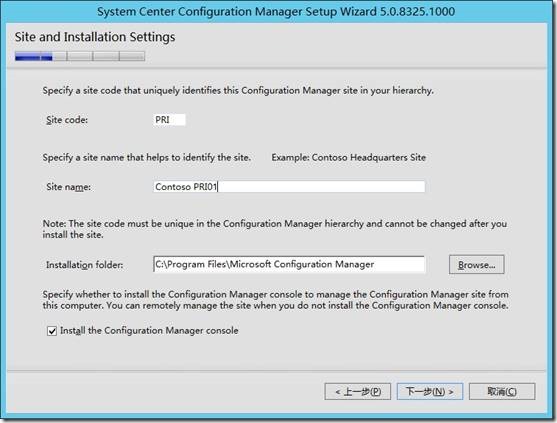Click the wizard progress bar
The height and width of the screenshot is (423, 557).
tap(80, 56)
